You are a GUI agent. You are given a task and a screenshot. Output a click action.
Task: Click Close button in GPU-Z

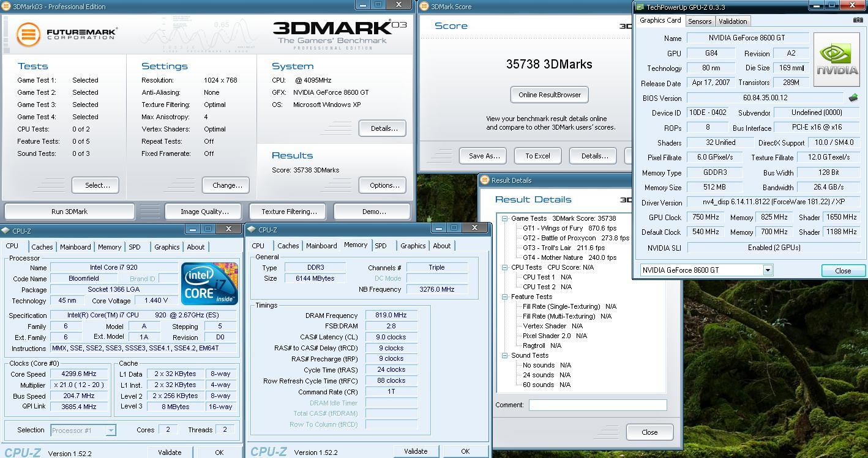pyautogui.click(x=842, y=271)
